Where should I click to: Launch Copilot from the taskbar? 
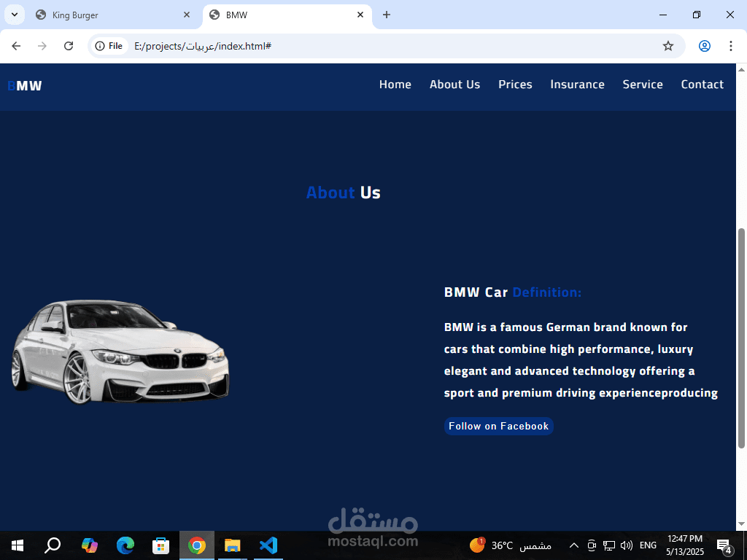[x=89, y=545]
